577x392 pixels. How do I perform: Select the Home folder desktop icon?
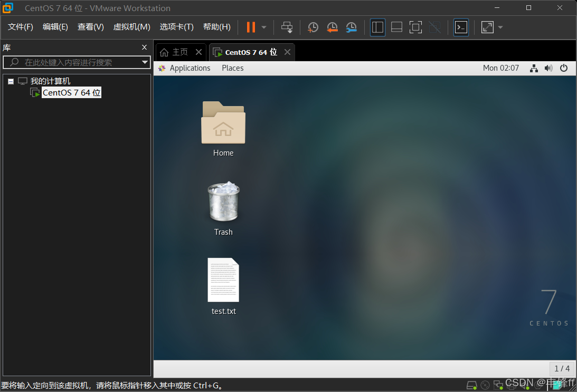(223, 129)
